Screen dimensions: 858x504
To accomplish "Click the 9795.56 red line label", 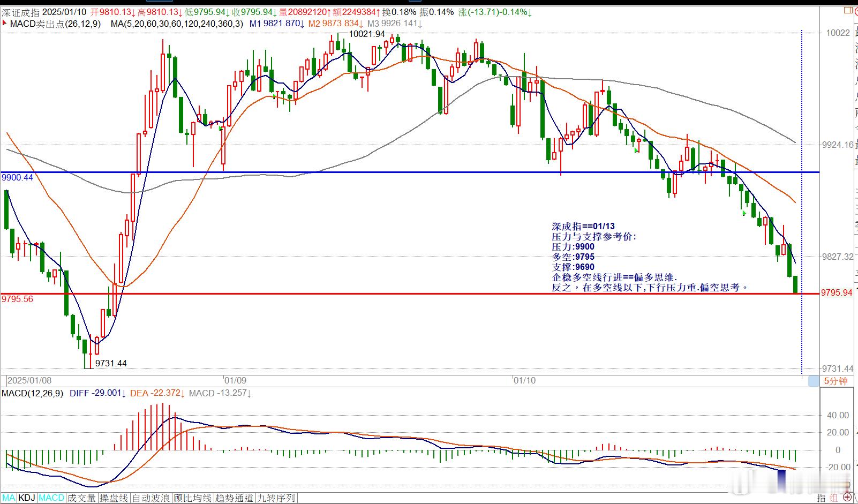I will [17, 299].
